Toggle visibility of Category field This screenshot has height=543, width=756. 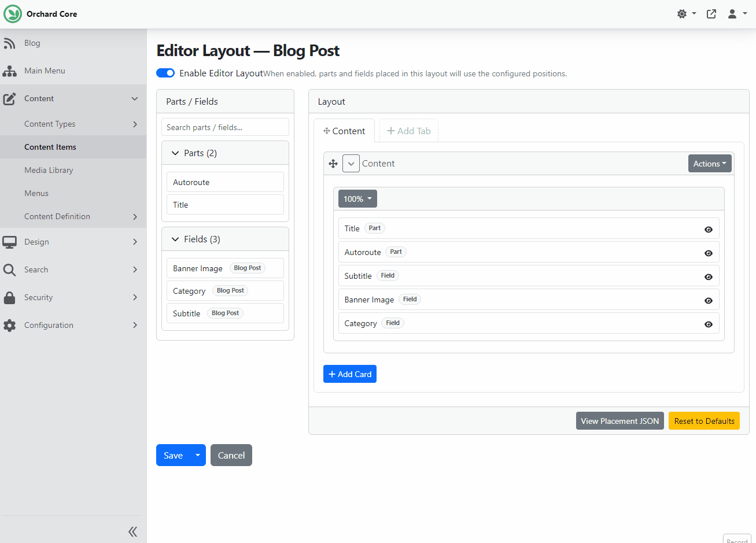tap(709, 324)
